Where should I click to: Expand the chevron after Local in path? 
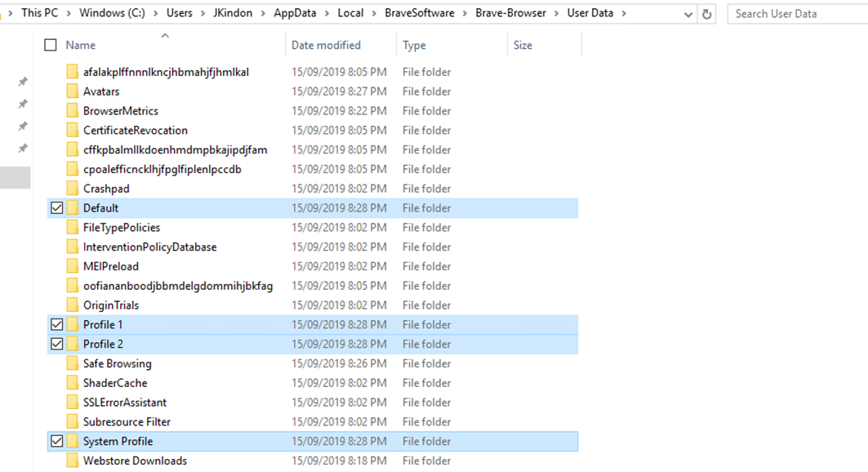click(x=374, y=13)
